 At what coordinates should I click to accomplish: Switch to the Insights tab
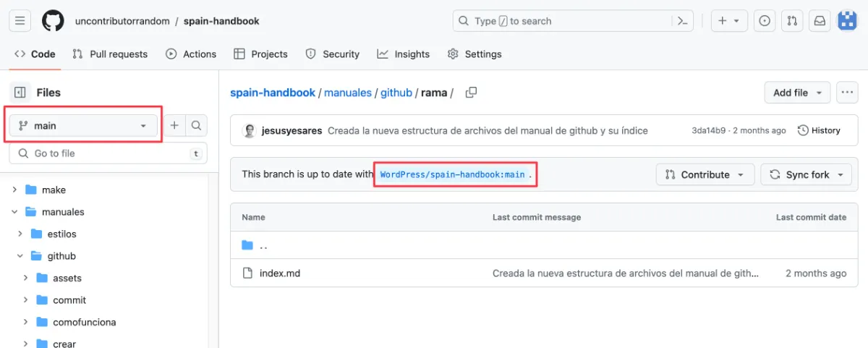pos(404,54)
